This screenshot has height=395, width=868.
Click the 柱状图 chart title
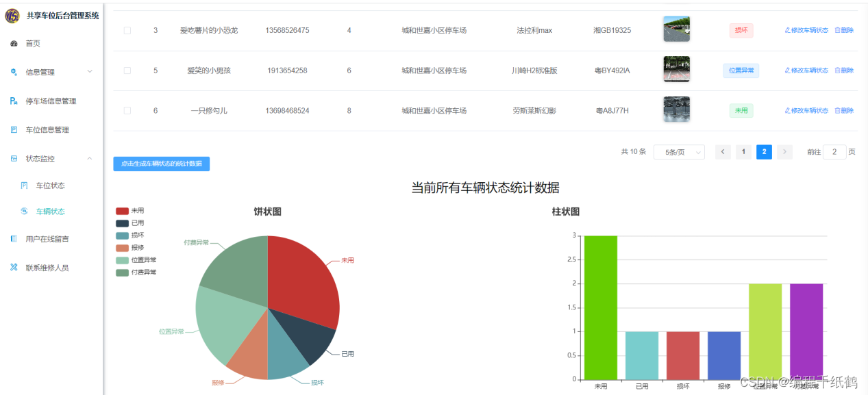click(566, 212)
